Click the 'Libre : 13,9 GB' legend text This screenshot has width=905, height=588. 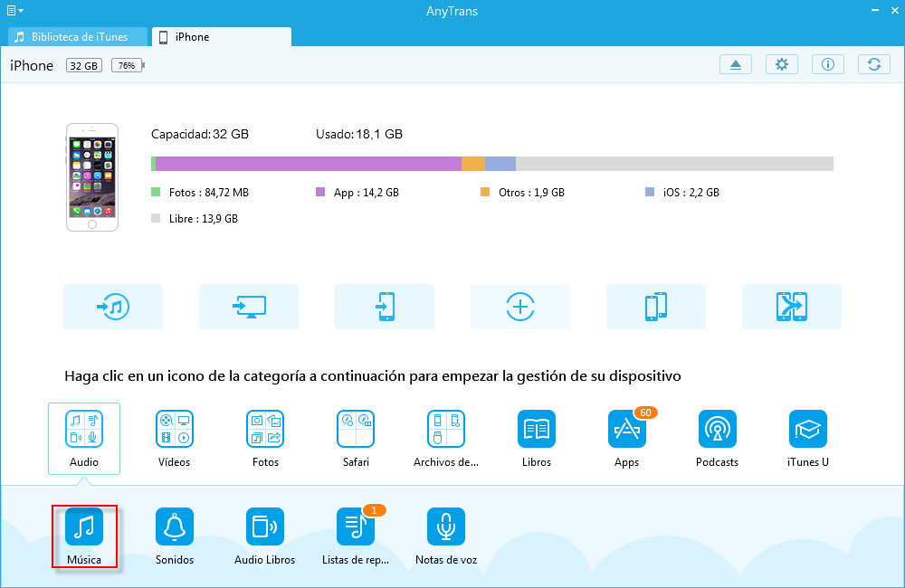point(203,219)
